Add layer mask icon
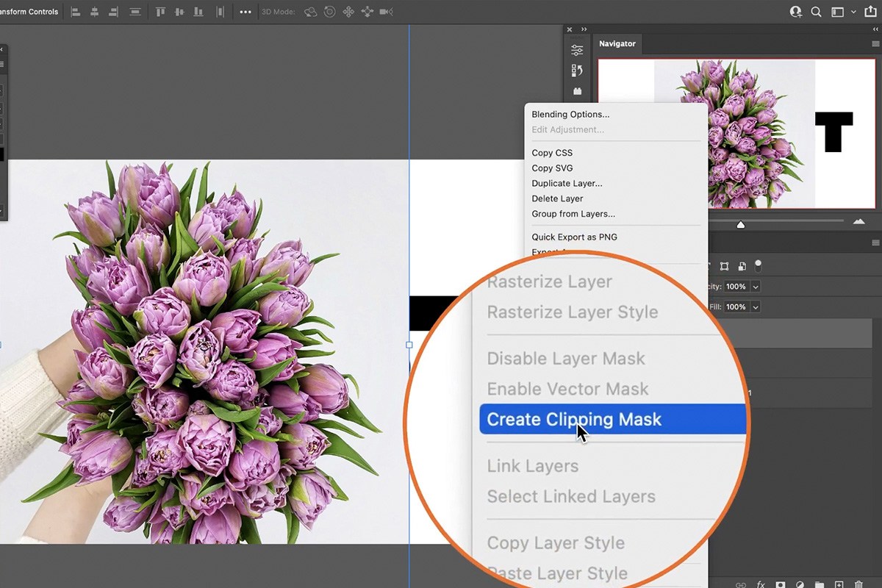Screen dimensions: 882x588 [781, 585]
